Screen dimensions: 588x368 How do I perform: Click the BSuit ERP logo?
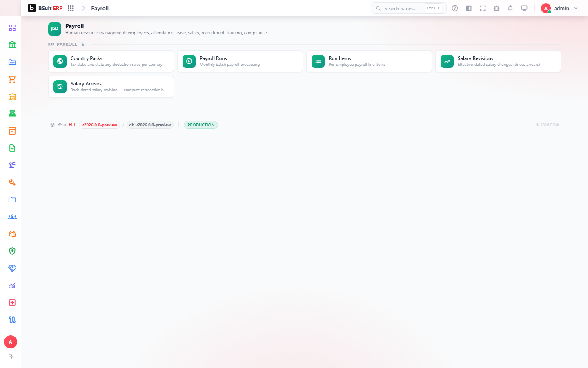pos(45,8)
